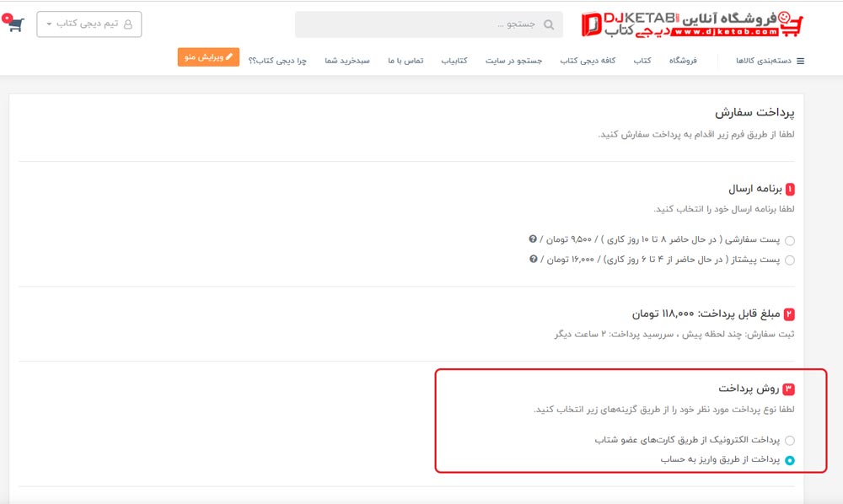Open the shopping cart icon

[14, 23]
